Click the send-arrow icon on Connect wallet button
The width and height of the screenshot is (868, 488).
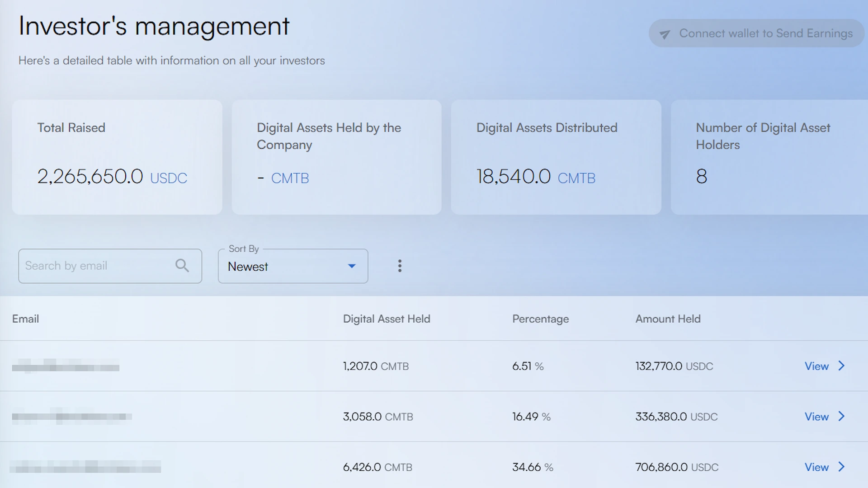click(665, 34)
